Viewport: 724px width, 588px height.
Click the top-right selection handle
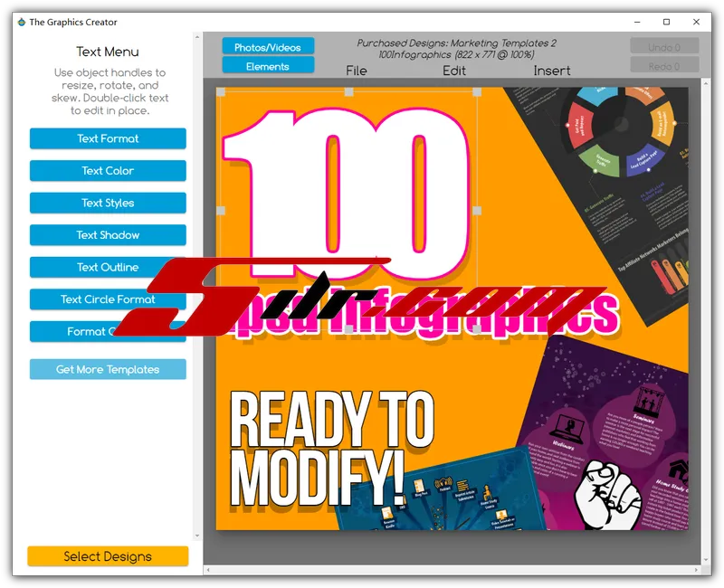(477, 92)
